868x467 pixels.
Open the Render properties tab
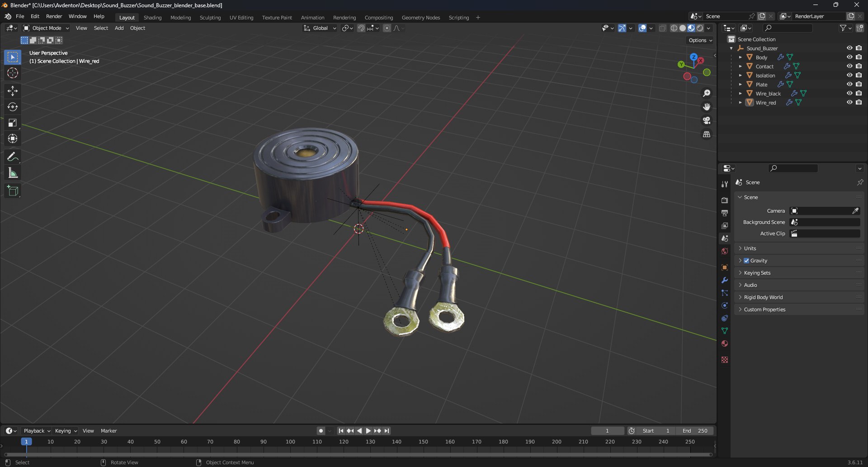[725, 200]
